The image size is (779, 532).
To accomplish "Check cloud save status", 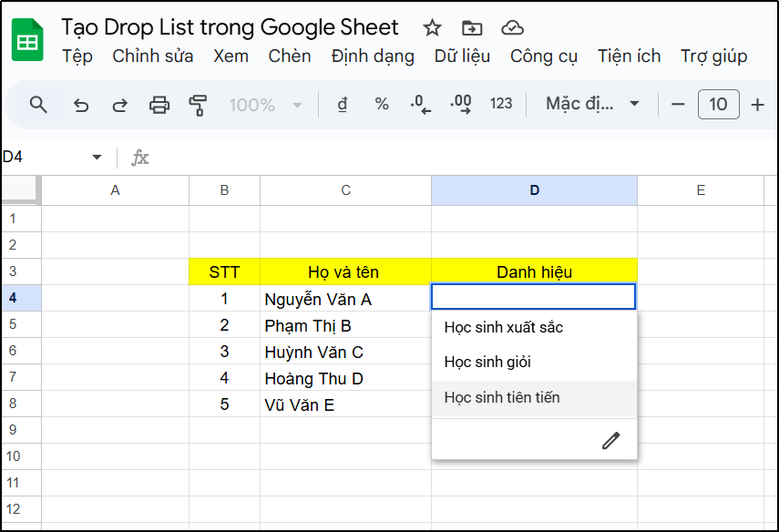I will [512, 27].
